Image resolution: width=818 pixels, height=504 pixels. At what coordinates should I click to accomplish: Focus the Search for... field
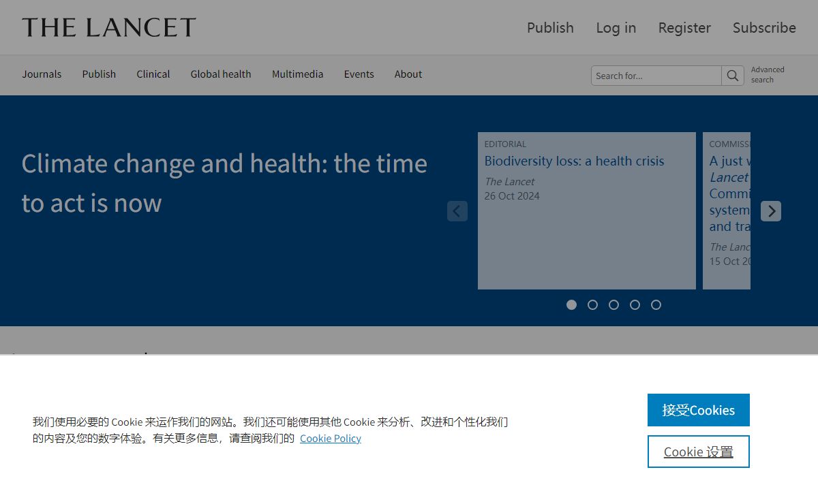(656, 76)
